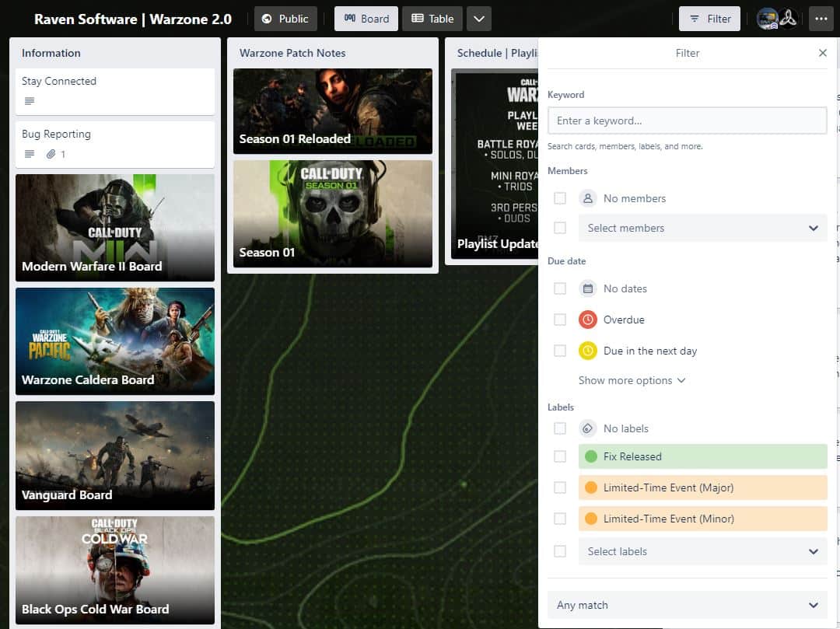Enable Limited-Time Event (Minor) checkbox
Screen dimensions: 840x629
point(560,519)
